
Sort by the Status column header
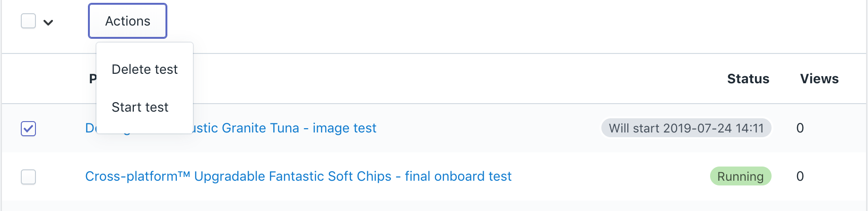tap(748, 79)
